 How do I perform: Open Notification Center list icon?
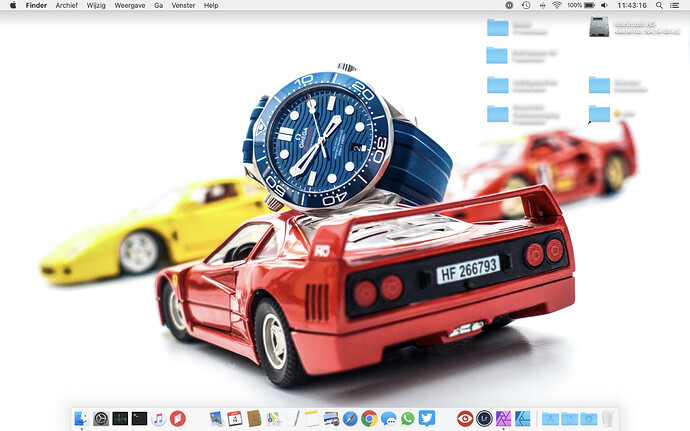click(x=674, y=5)
